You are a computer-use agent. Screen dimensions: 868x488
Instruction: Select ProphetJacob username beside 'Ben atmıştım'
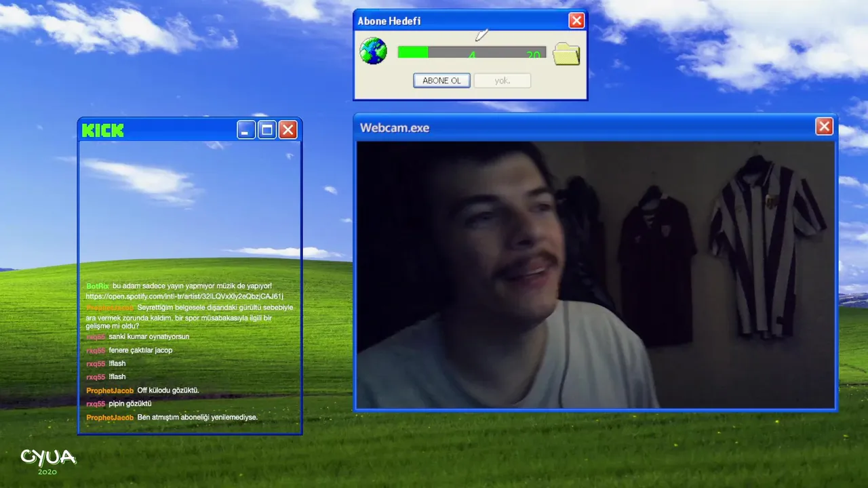[x=110, y=418]
